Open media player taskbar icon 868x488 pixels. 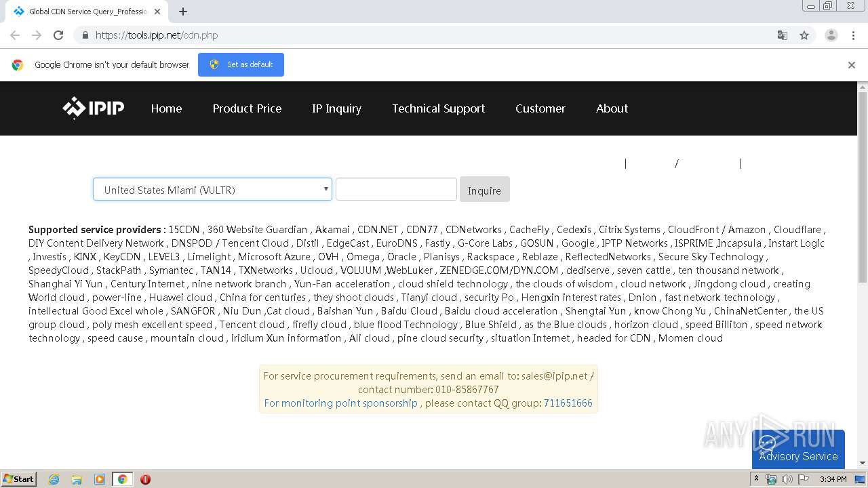(x=100, y=479)
